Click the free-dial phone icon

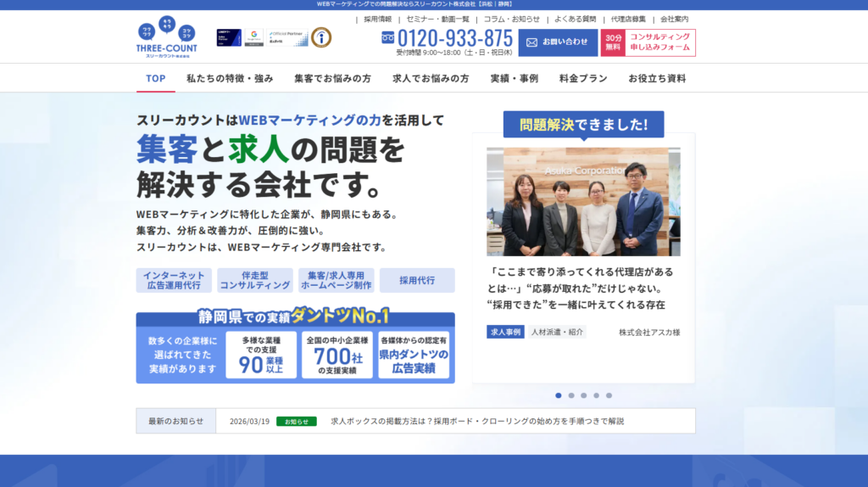tap(387, 38)
